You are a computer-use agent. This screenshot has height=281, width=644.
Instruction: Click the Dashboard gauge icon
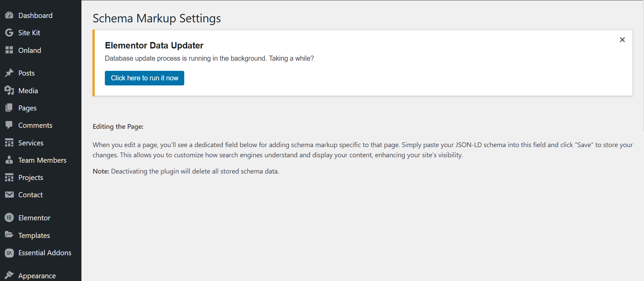tap(9, 15)
